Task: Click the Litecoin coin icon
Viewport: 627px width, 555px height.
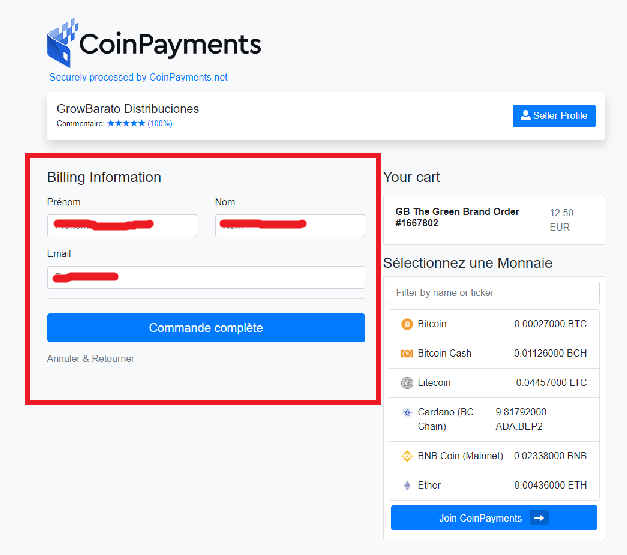Action: (407, 383)
